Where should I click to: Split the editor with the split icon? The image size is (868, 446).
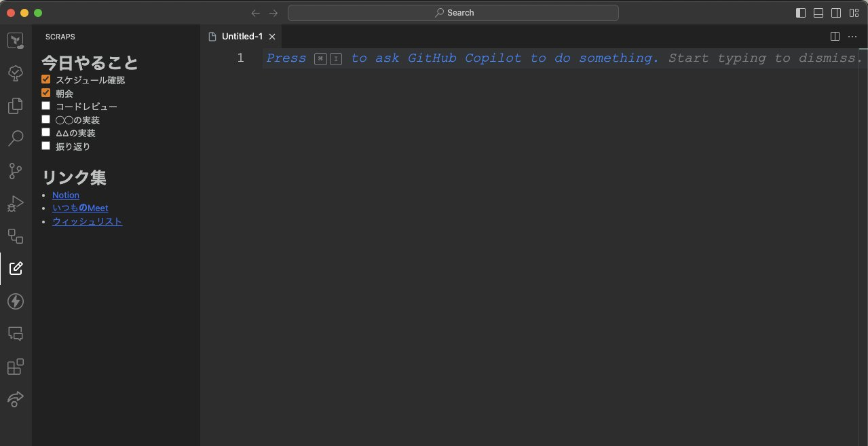[834, 37]
